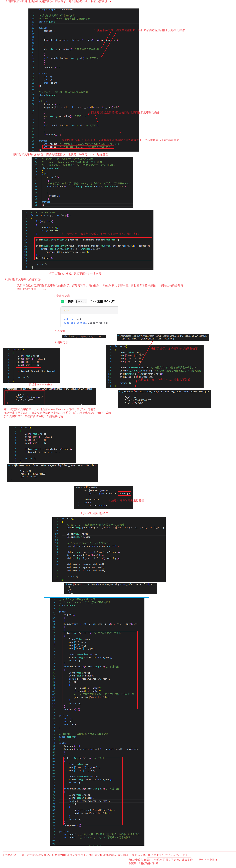Open the toStyledString main() code screenshot
Viewport: 236px width, 868px height.
42,444
